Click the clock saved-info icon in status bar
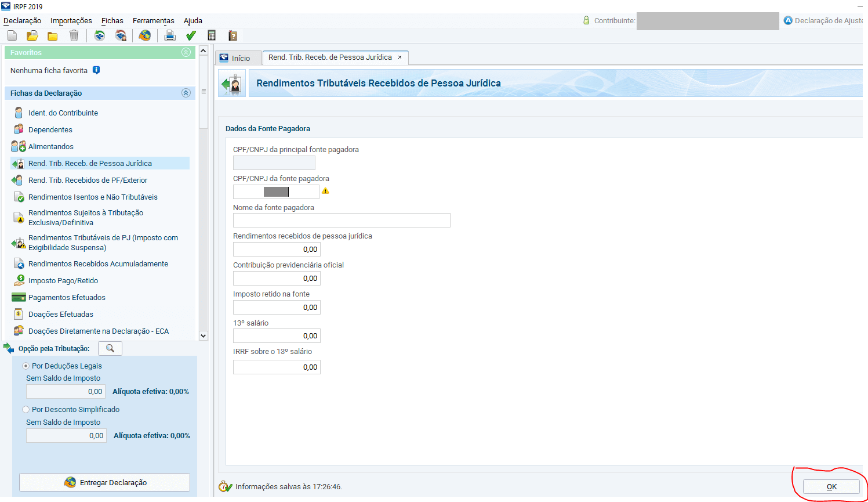This screenshot has width=868, height=502. point(225,486)
